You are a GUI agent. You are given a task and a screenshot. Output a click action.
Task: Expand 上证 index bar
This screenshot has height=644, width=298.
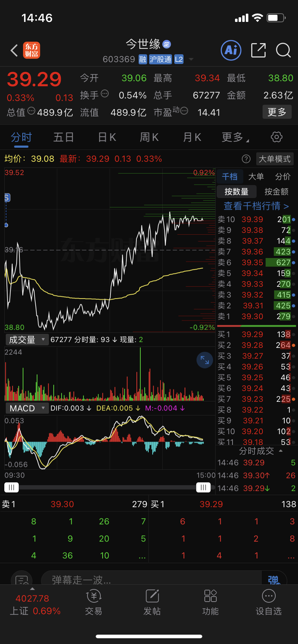tap(32, 589)
